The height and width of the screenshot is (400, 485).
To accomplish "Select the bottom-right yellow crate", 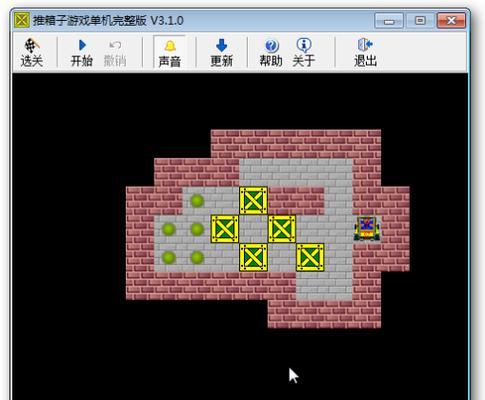I will tap(310, 257).
